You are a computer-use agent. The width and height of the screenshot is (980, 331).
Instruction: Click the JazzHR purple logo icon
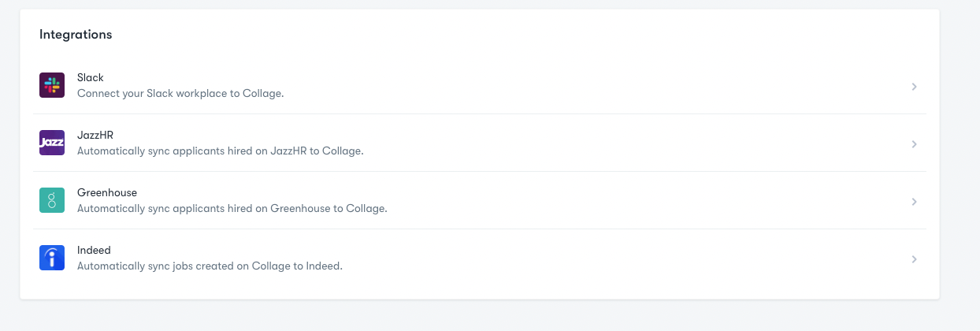[52, 143]
